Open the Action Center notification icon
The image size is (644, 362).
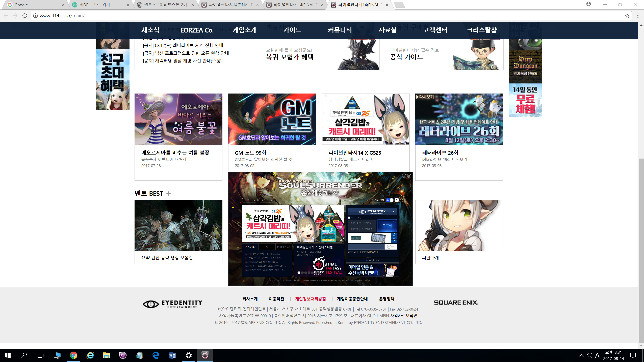pyautogui.click(x=633, y=355)
